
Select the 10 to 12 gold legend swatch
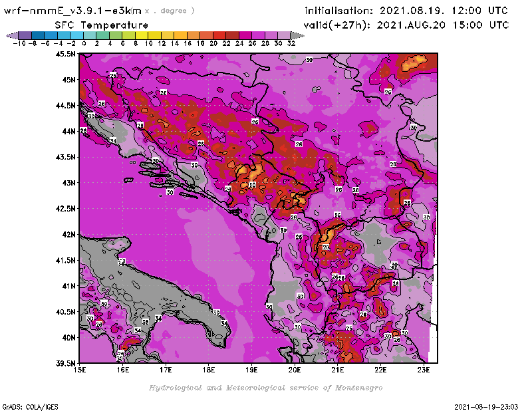click(155, 35)
